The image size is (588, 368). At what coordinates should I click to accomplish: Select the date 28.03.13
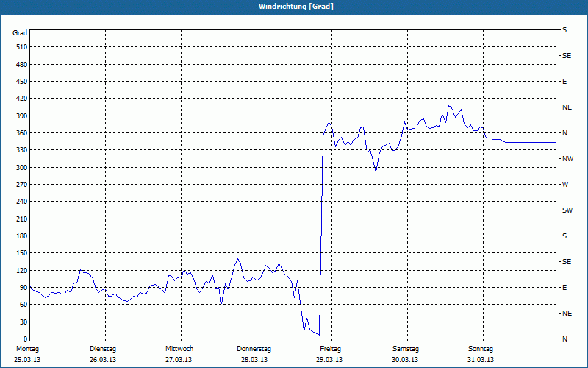point(254,360)
